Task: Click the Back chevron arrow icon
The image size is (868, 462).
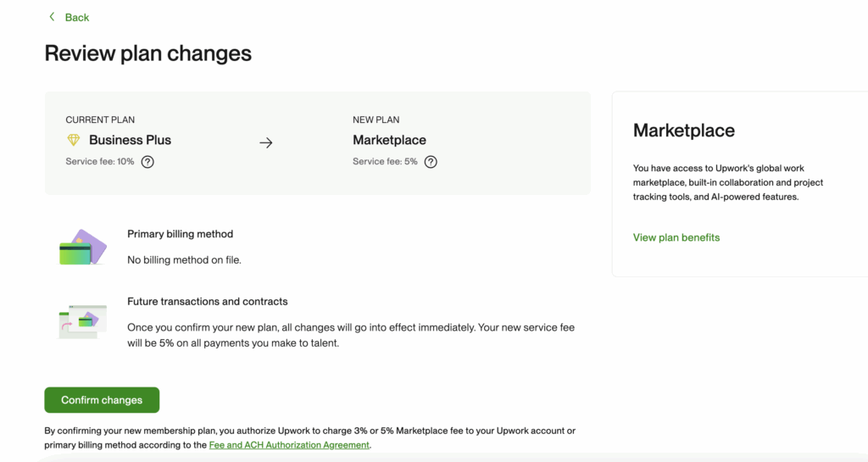Action: (52, 17)
